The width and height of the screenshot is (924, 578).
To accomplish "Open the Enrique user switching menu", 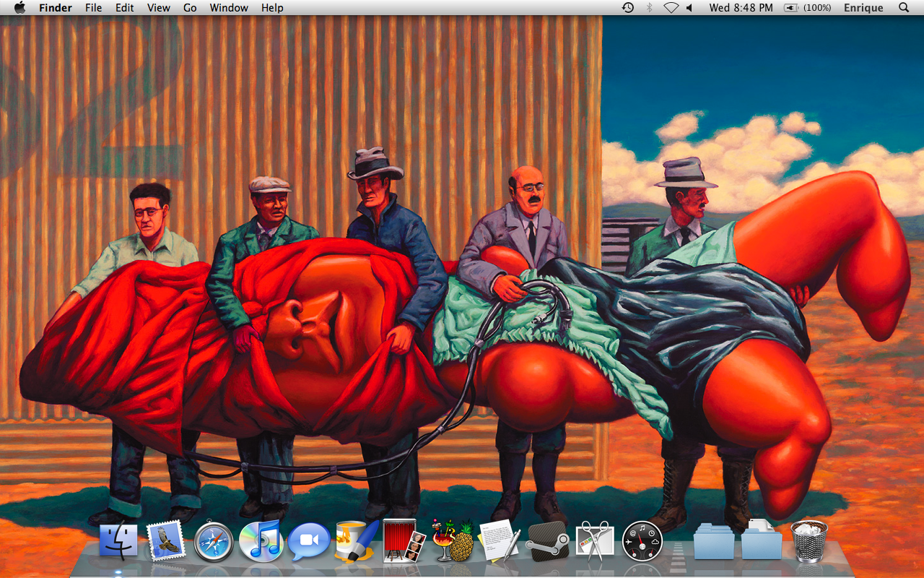I will pyautogui.click(x=863, y=7).
